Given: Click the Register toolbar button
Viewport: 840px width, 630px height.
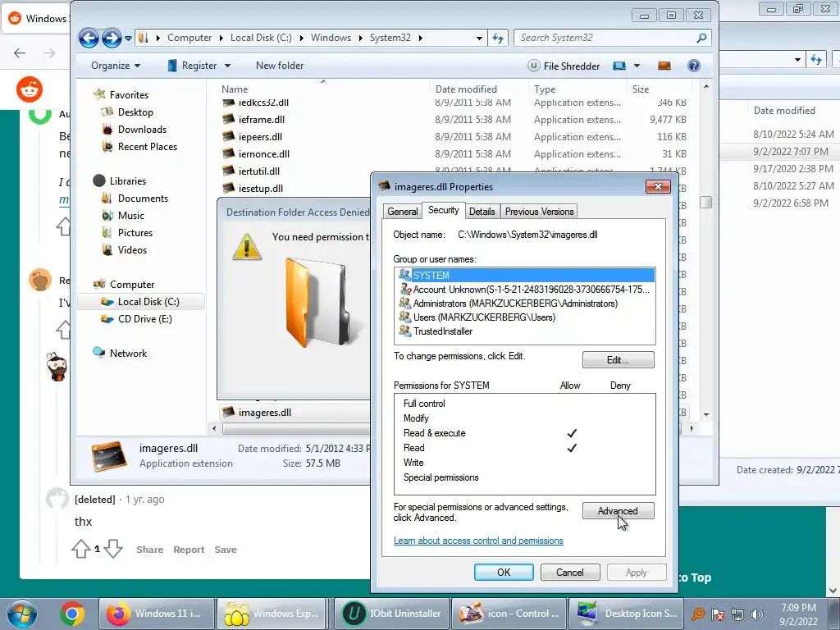Looking at the screenshot, I should click(192, 66).
